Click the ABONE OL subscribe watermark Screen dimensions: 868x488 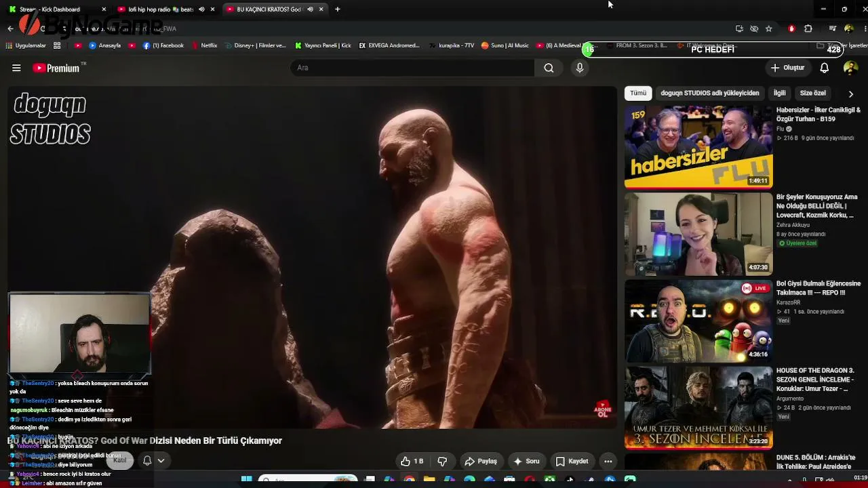click(603, 409)
